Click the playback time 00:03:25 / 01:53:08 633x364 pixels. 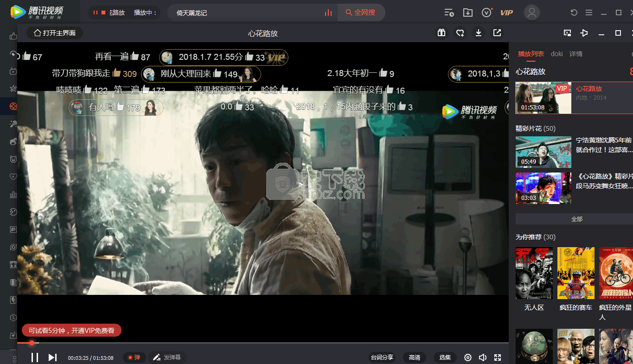(x=90, y=358)
